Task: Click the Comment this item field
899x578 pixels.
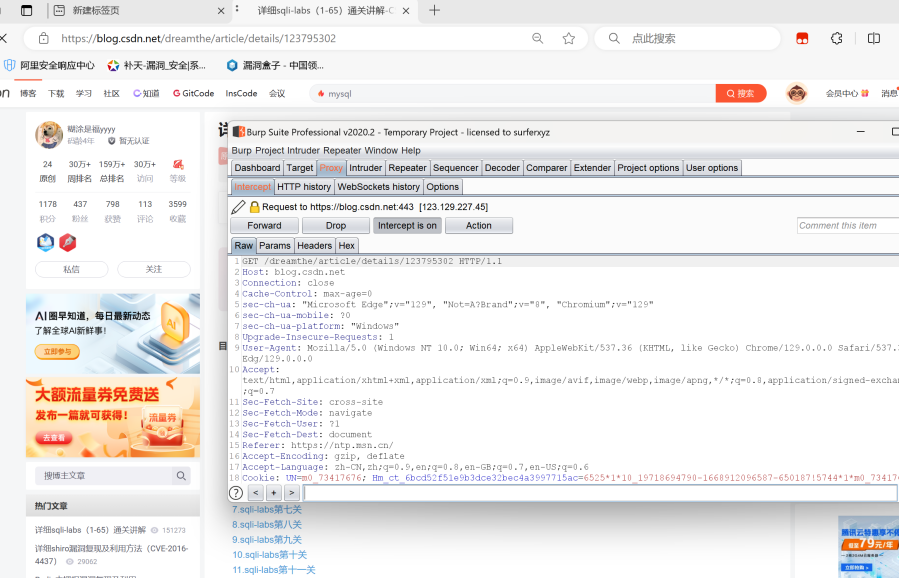Action: [x=848, y=225]
